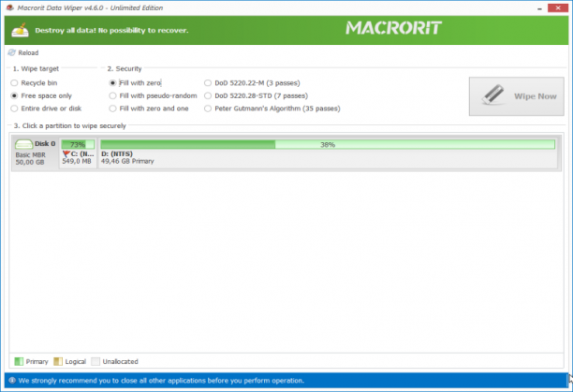Click the 549,0 MB size text
573x392 pixels.
coord(77,161)
